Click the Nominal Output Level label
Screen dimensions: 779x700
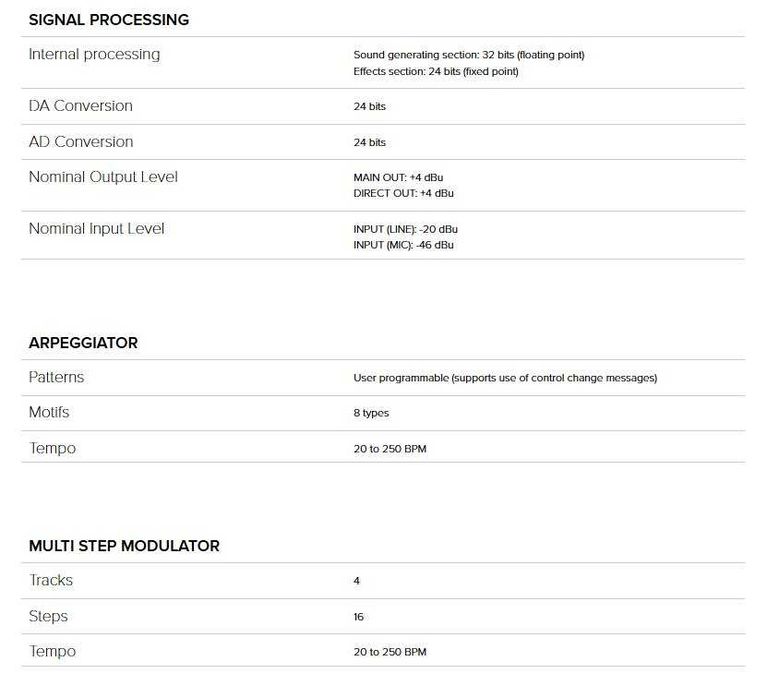point(103,177)
